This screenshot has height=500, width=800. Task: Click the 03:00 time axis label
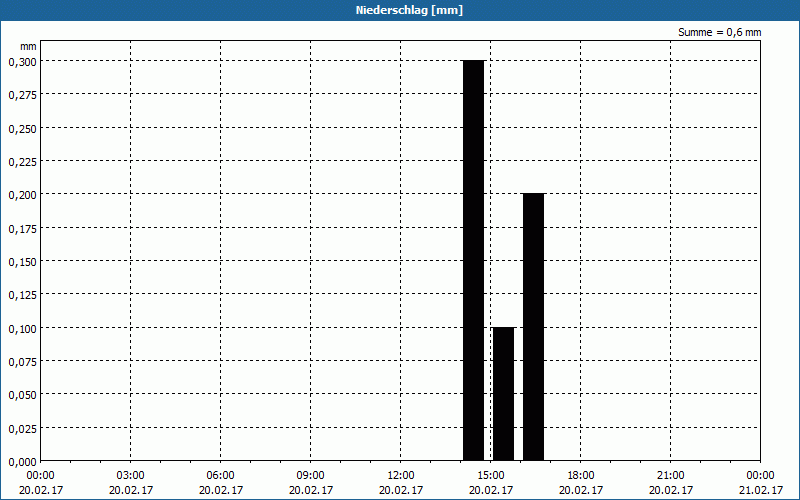(131, 476)
